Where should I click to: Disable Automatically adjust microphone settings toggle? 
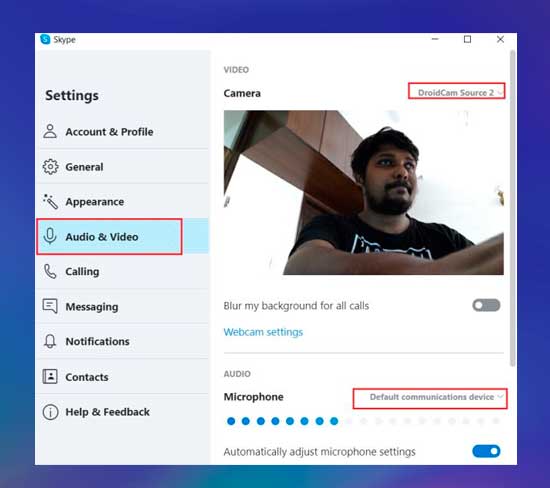(486, 451)
